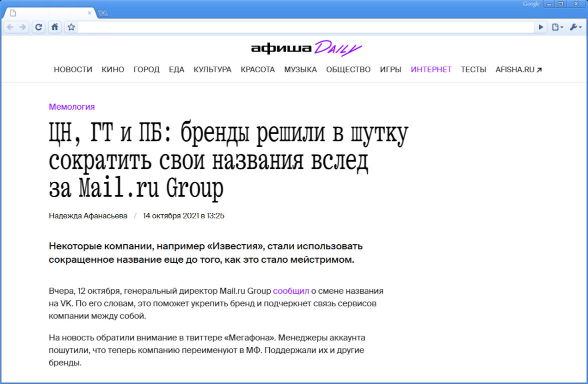Open the КИНО section
This screenshot has width=588, height=384.
[113, 70]
